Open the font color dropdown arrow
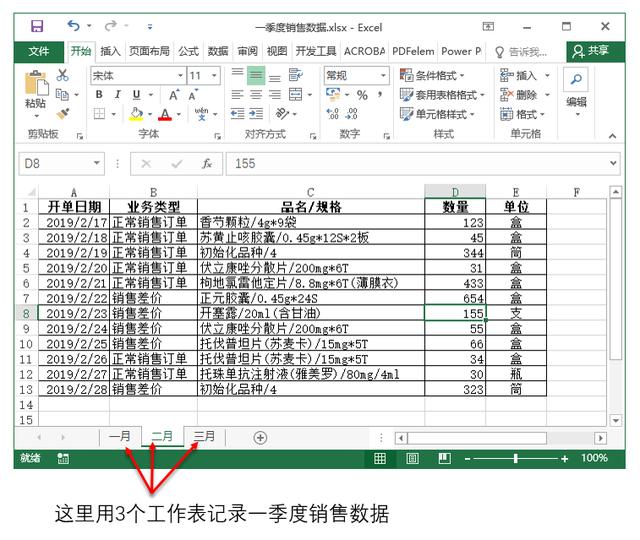 (x=179, y=114)
